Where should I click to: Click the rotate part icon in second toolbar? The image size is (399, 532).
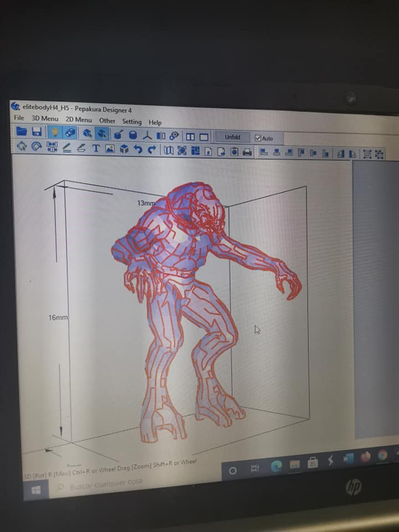coord(22,146)
